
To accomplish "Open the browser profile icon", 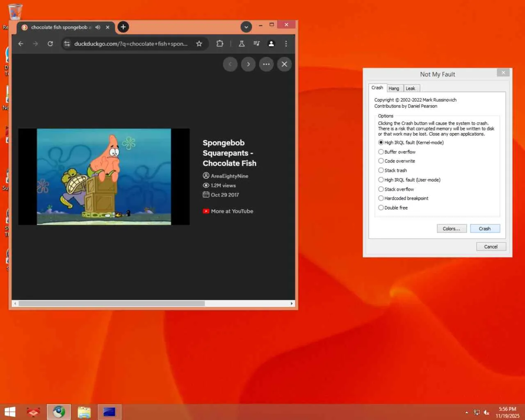I will coord(271,43).
